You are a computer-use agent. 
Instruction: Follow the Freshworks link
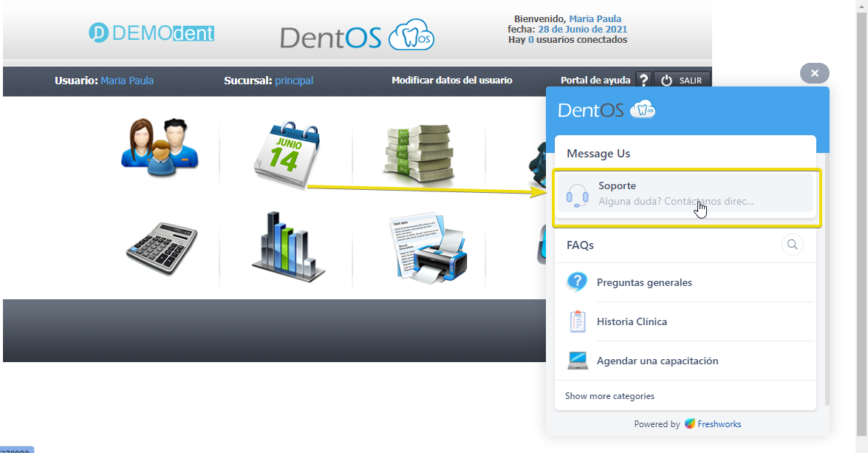[x=713, y=423]
